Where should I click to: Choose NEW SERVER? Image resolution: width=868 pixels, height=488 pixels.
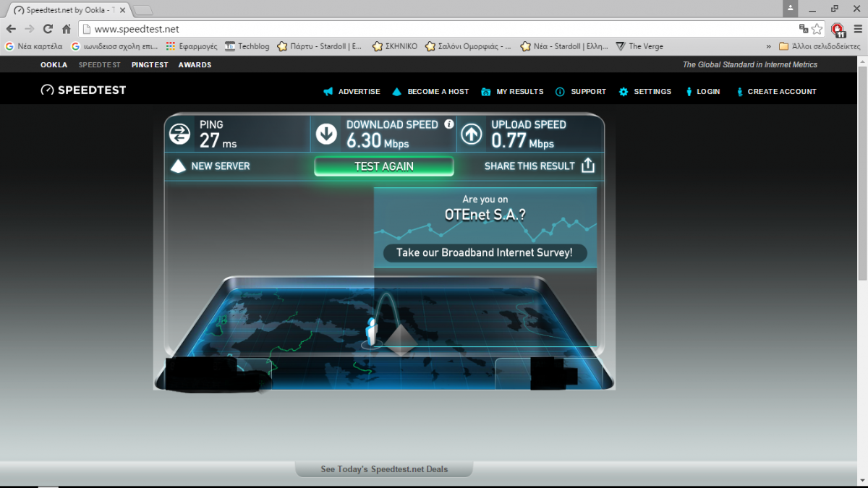[x=221, y=166]
